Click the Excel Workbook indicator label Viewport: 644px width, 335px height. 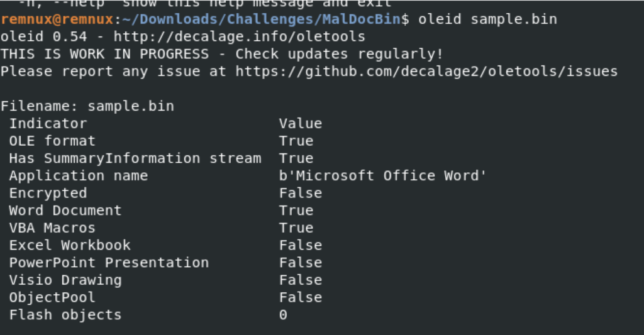tap(70, 245)
